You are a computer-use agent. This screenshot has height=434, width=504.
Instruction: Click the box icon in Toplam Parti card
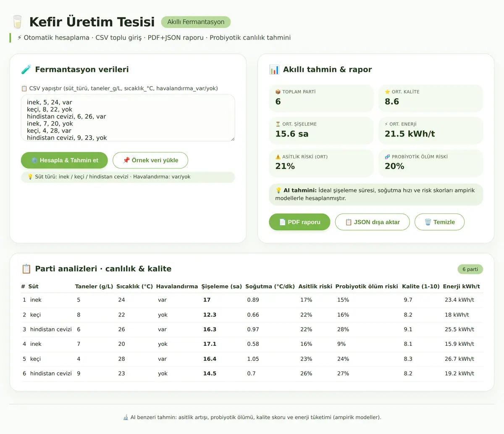[278, 92]
